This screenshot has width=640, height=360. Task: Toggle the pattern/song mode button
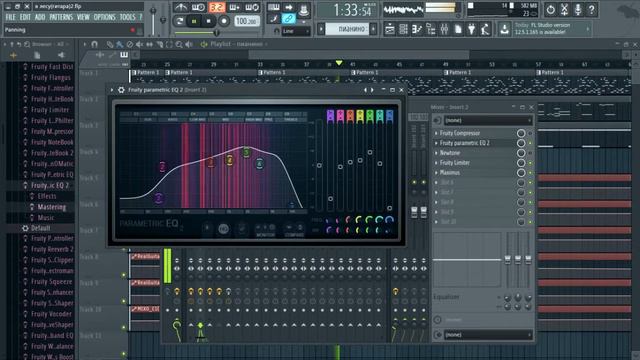(x=180, y=21)
